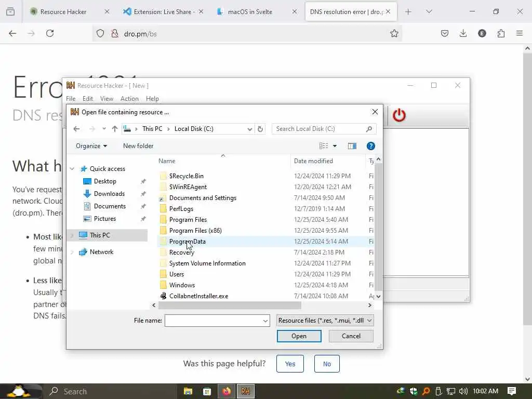Select the Users folder

point(177,274)
